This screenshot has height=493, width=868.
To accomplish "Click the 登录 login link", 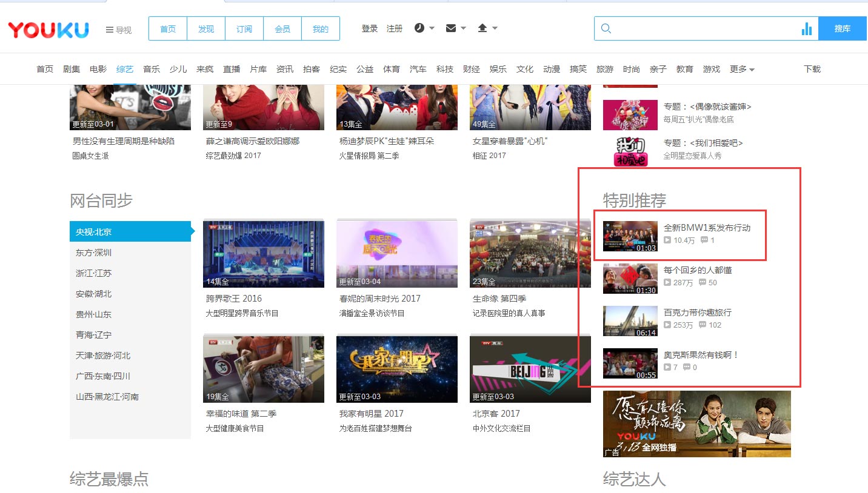I will pos(370,28).
